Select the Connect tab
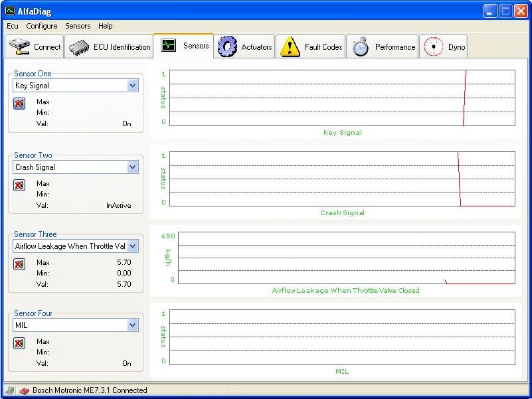Screen dimensions: 532x399 coord(36,47)
